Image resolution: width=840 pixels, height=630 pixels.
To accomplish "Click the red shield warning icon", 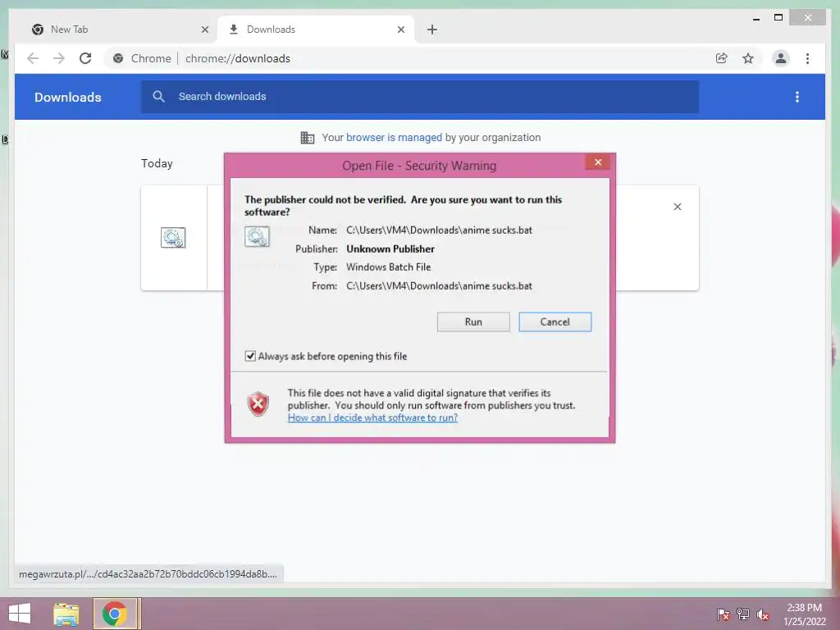I will [x=258, y=404].
